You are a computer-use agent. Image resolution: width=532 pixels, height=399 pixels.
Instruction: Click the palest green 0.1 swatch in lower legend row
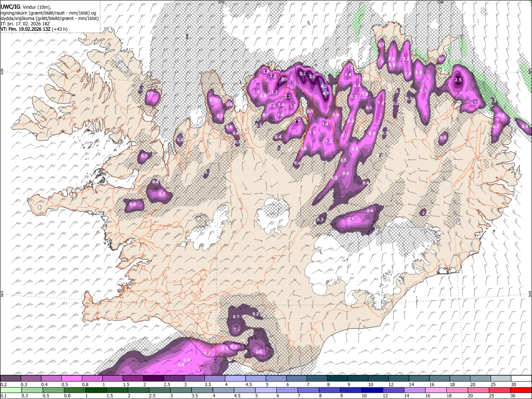(11, 390)
